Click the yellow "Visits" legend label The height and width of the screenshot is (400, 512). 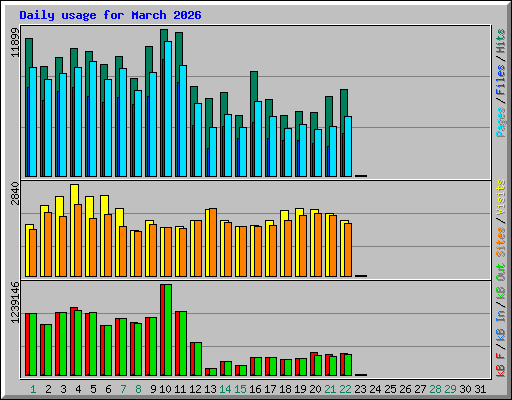pyautogui.click(x=500, y=197)
